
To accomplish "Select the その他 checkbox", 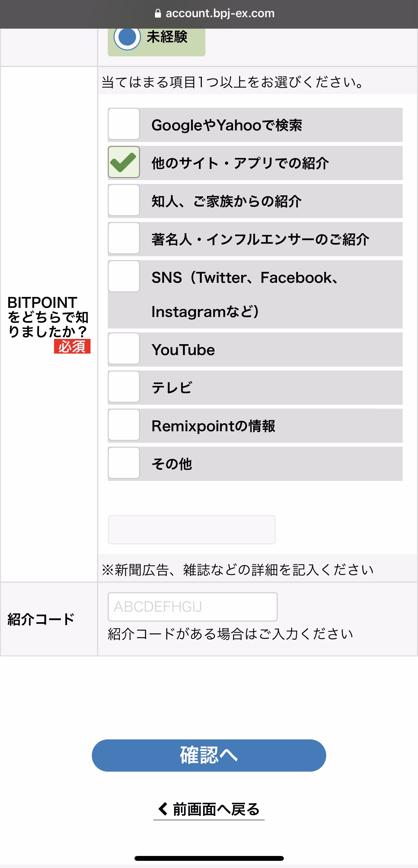I will tap(124, 463).
